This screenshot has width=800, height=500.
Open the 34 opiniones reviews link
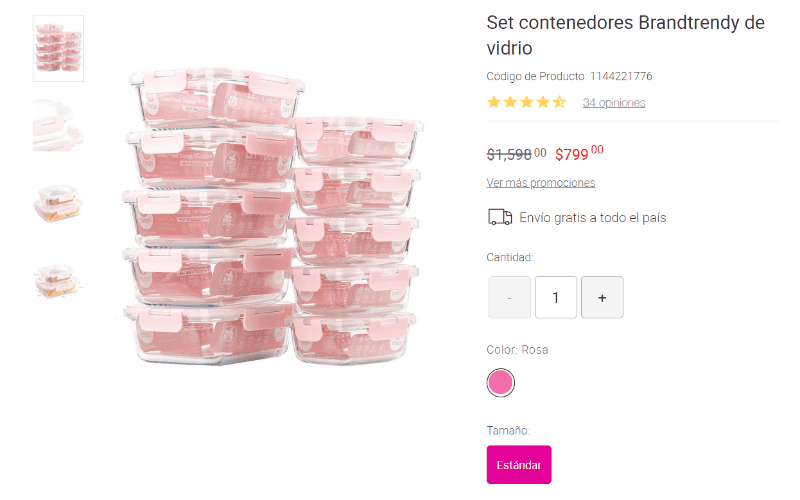click(x=614, y=102)
